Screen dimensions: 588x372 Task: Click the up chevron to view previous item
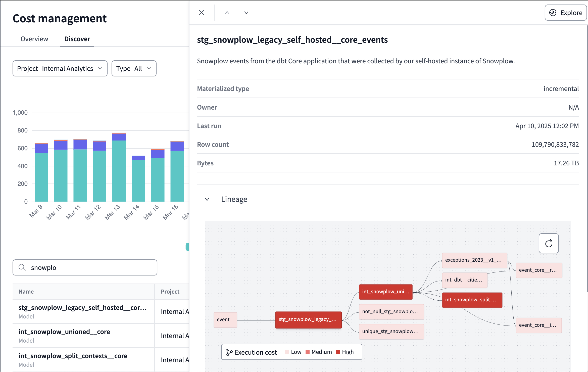(227, 13)
